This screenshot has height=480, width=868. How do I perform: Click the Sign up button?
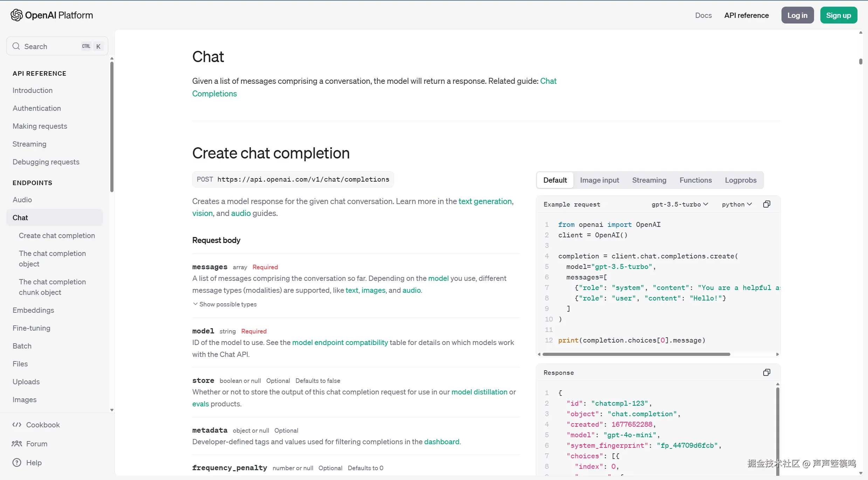point(839,15)
